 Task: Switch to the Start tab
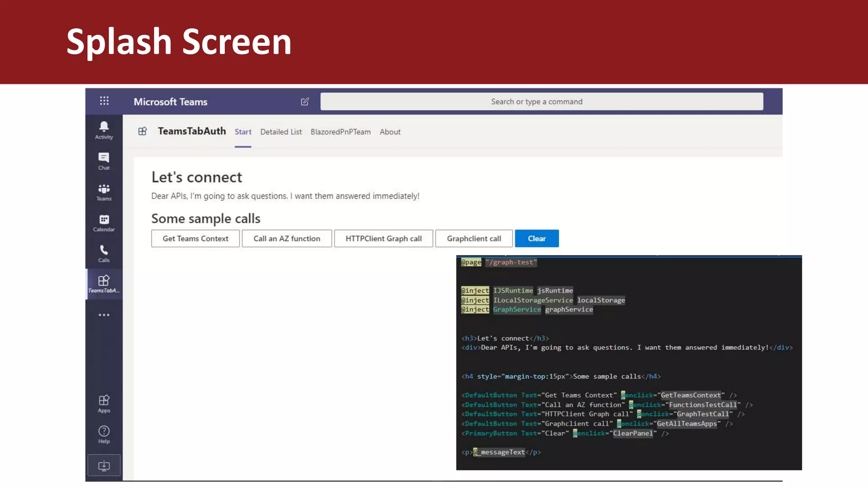pos(243,132)
